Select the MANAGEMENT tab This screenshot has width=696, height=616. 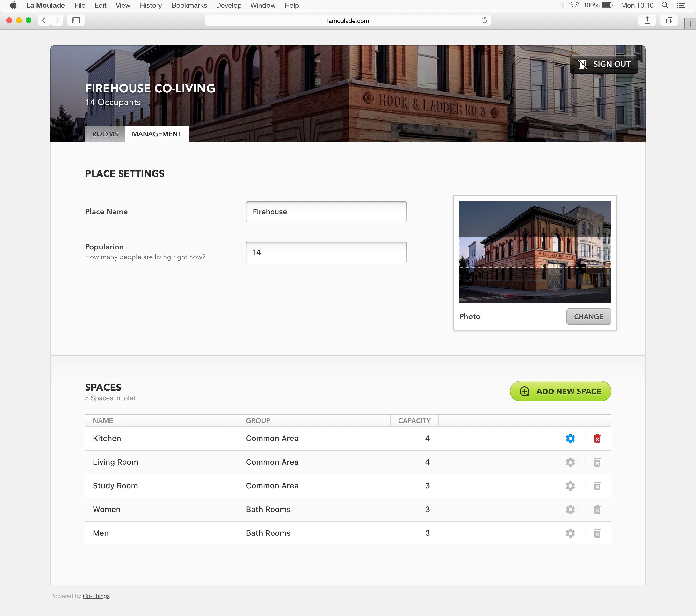coord(157,134)
